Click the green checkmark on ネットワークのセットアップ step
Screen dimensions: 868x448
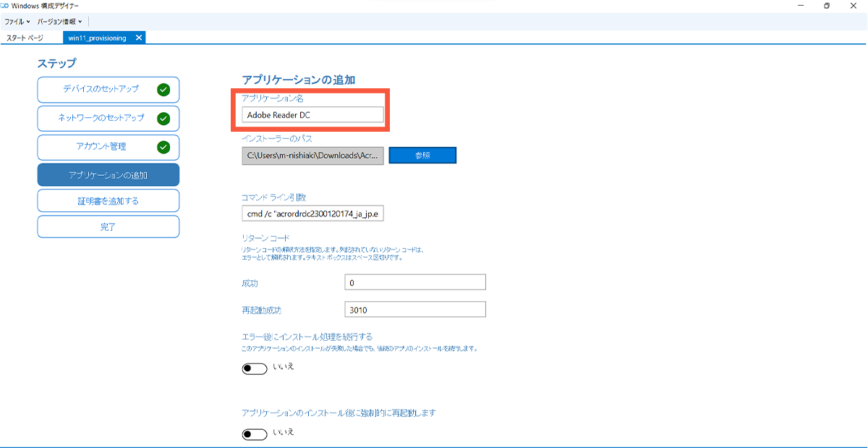click(x=164, y=118)
